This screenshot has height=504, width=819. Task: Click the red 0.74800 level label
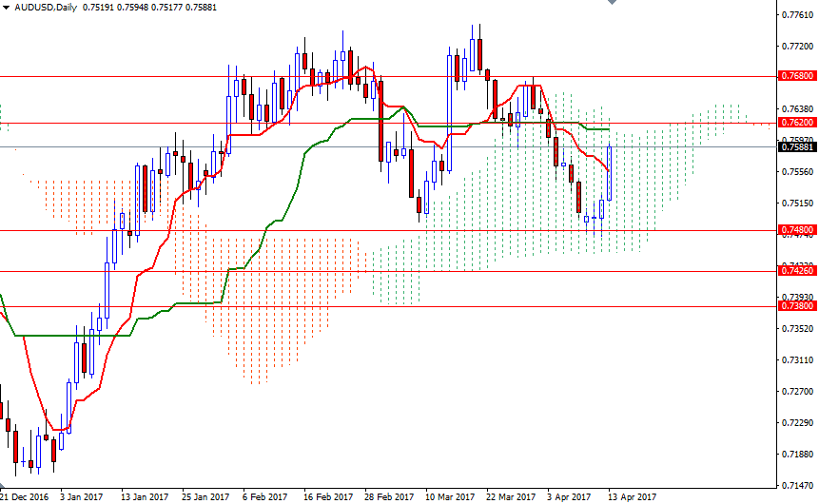coord(796,230)
